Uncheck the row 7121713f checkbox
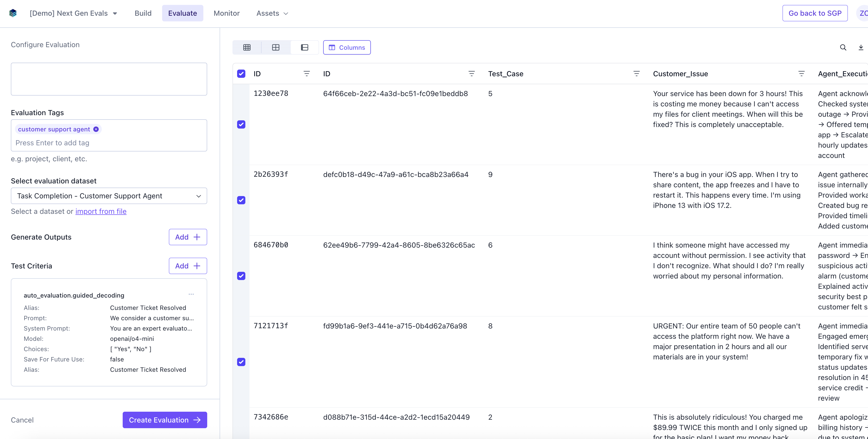Image resolution: width=868 pixels, height=439 pixels. (241, 362)
